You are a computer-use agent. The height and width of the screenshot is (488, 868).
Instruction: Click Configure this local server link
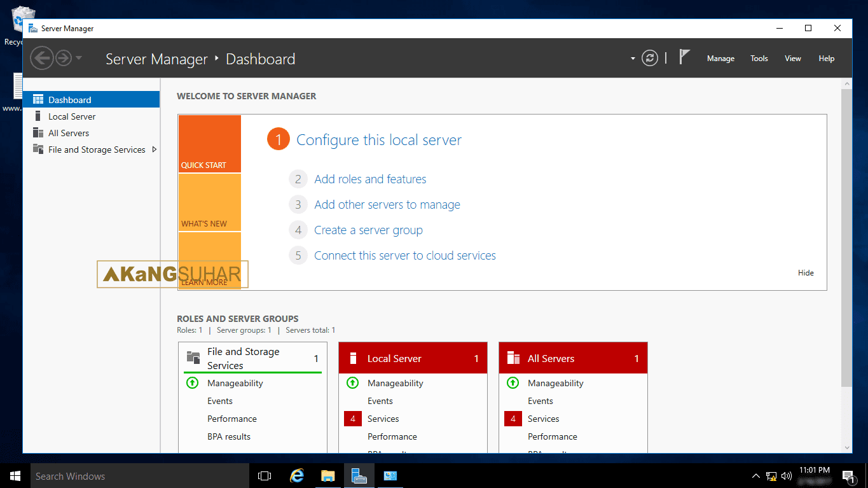379,140
